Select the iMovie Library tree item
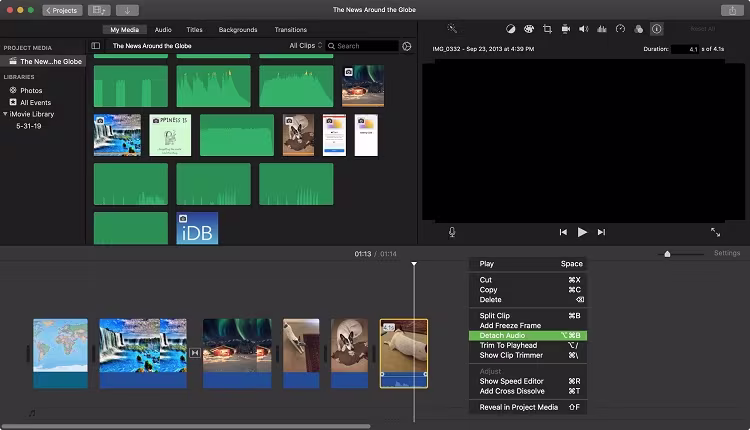This screenshot has width=750, height=430. point(30,114)
